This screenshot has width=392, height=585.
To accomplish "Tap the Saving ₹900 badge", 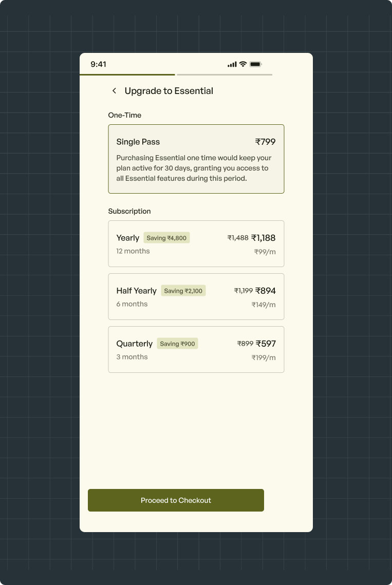I will [x=177, y=344].
